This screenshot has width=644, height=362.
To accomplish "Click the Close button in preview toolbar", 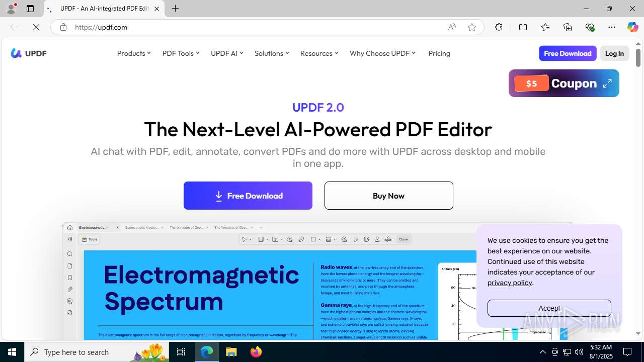I will (x=404, y=239).
